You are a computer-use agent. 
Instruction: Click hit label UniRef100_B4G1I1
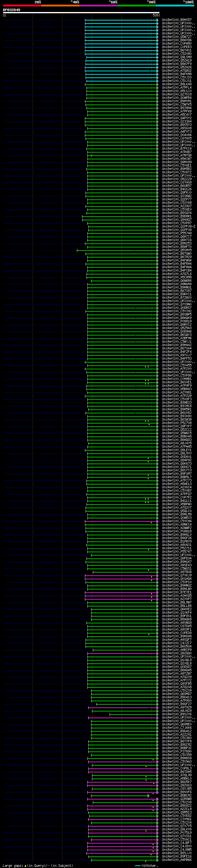(176, 500)
